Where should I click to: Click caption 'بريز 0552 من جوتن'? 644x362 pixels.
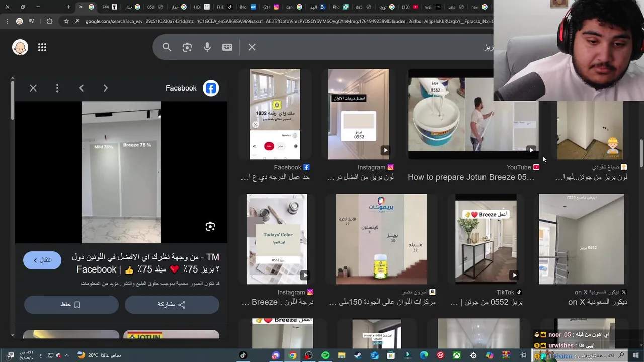[487, 302]
